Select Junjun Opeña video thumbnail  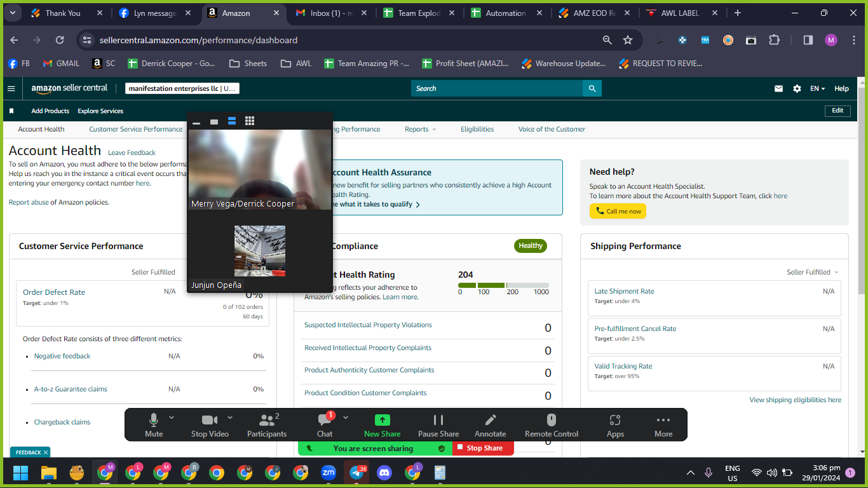tap(260, 251)
